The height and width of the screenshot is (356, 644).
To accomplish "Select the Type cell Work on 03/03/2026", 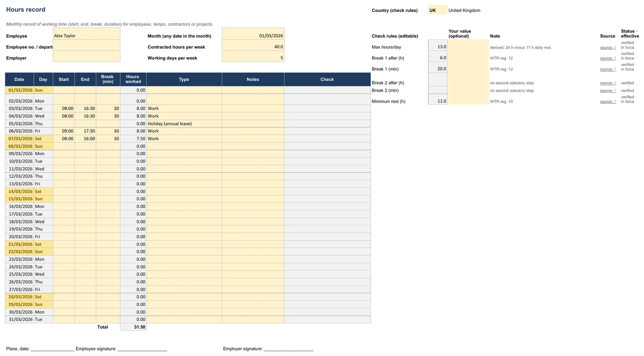I will [x=184, y=109].
